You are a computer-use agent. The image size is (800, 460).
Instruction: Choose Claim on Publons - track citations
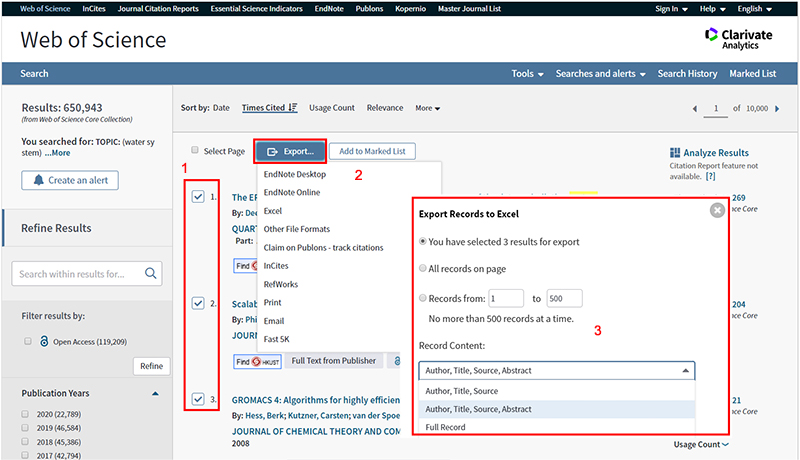point(323,247)
